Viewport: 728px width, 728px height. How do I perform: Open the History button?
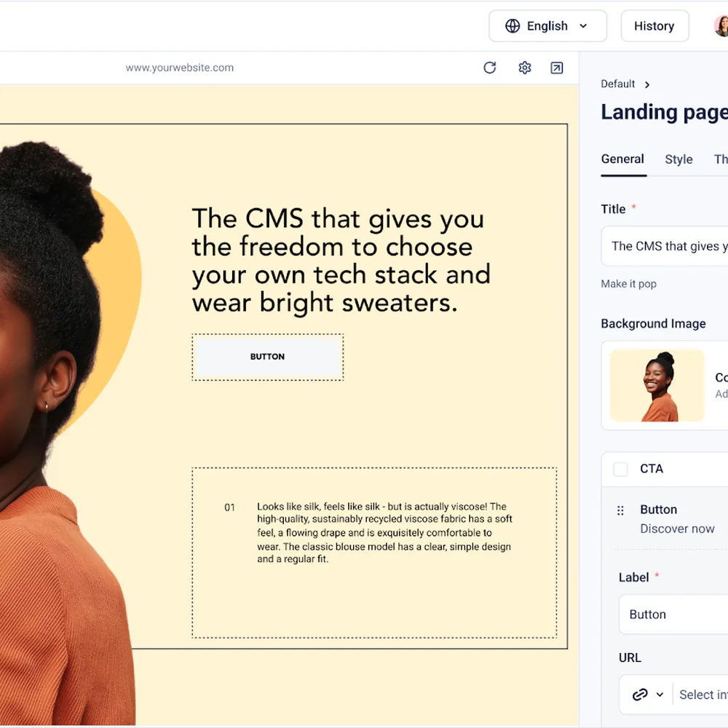click(654, 26)
